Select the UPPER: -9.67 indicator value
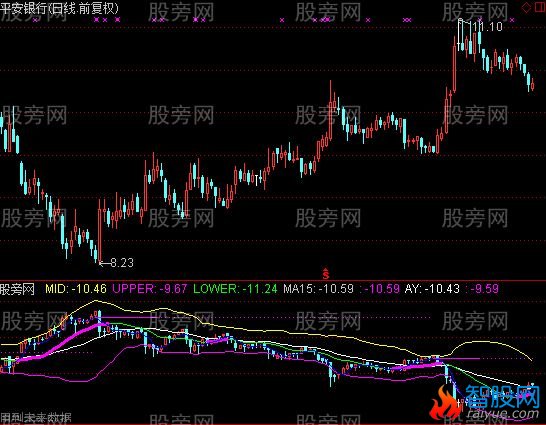546x425 pixels. click(150, 289)
